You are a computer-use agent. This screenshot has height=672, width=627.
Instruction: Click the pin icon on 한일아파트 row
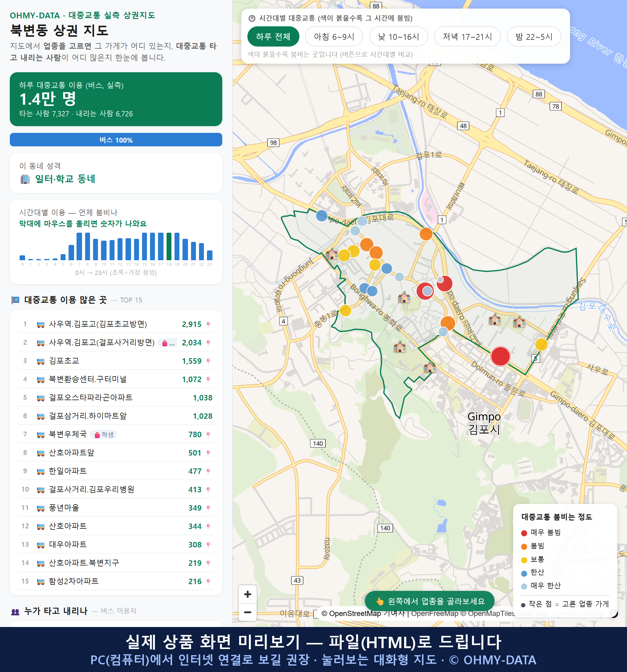click(208, 471)
